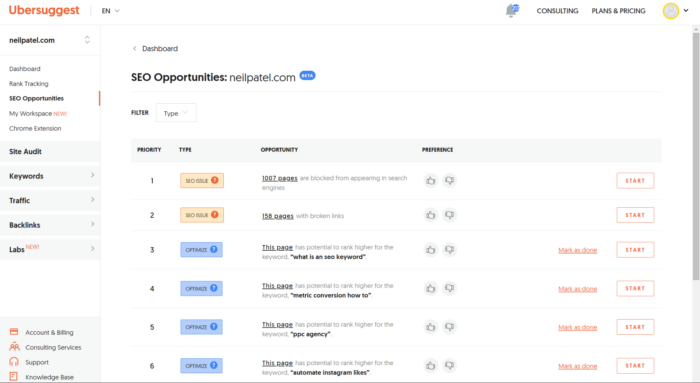Screen dimensions: 700x383
Task: Open the Type filter dropdown
Action: click(176, 113)
